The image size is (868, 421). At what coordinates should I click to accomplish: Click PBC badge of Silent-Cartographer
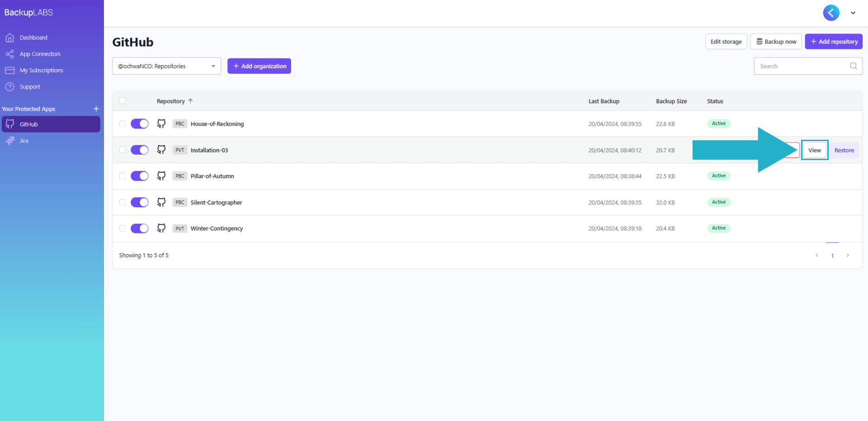pyautogui.click(x=180, y=202)
